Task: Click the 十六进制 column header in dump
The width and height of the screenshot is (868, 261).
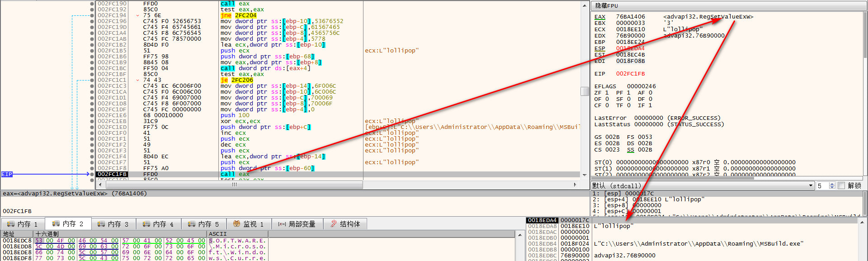Action: (47, 234)
